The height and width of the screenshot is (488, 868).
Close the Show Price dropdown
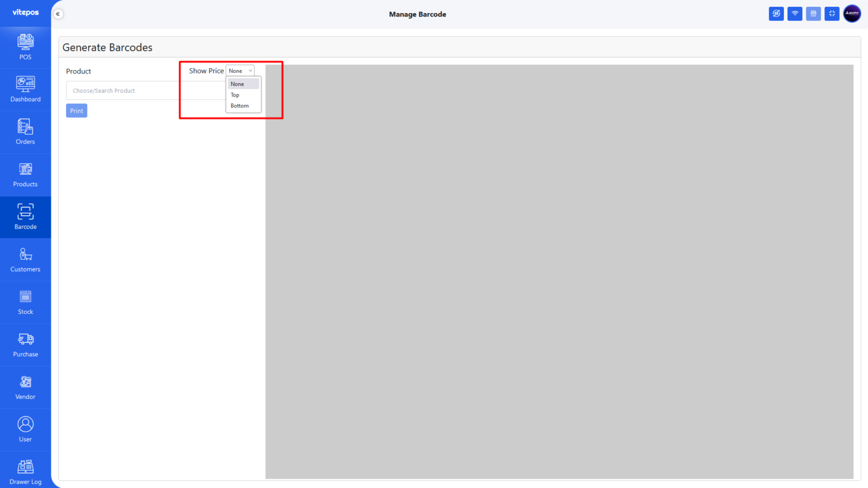click(240, 71)
